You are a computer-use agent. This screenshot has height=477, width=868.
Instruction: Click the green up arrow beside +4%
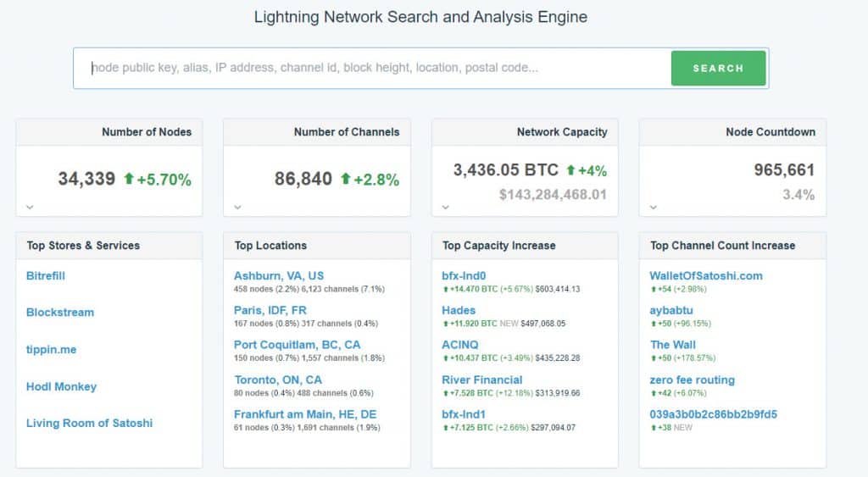[570, 170]
